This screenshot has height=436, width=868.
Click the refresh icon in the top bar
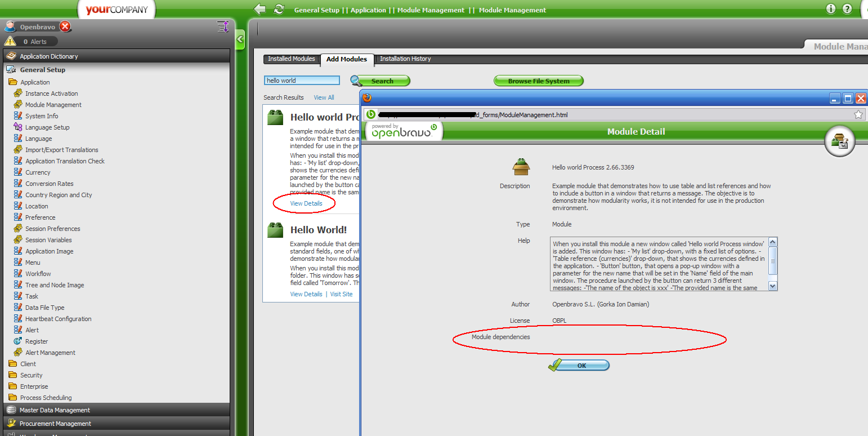pos(279,9)
